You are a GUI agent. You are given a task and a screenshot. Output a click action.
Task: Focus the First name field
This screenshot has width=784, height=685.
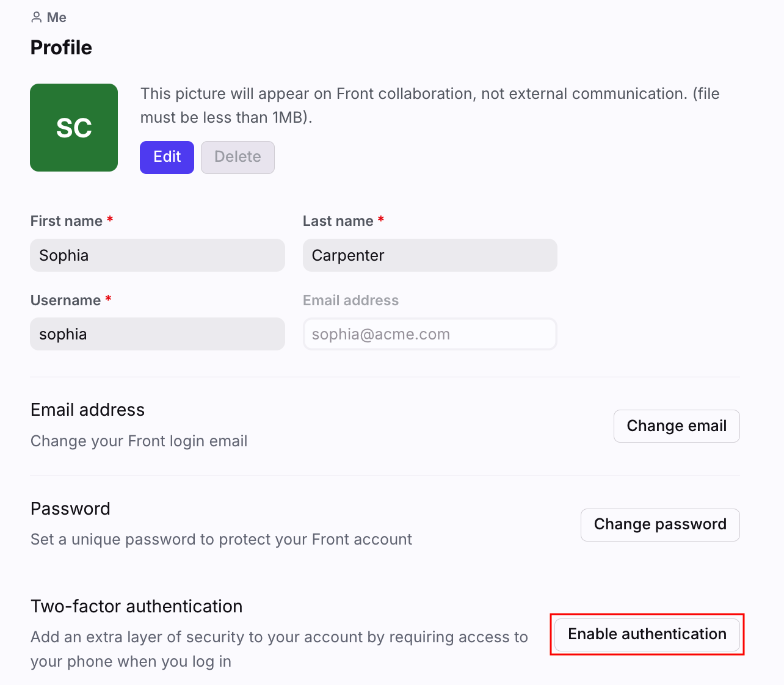click(x=158, y=255)
